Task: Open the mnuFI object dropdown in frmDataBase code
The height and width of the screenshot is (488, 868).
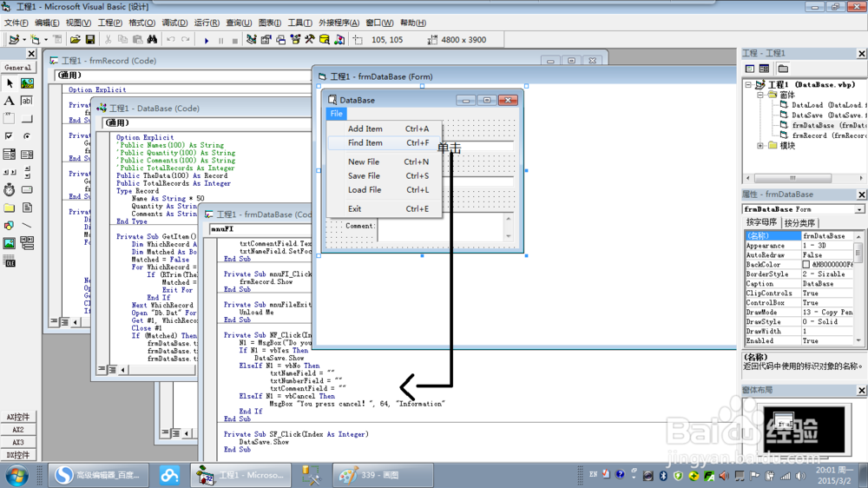Action: [260, 228]
